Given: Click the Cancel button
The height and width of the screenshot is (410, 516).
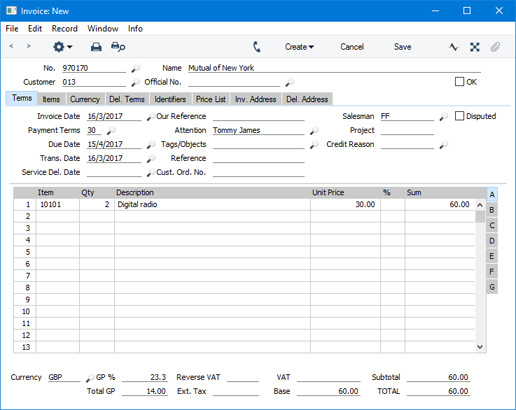Looking at the screenshot, I should pos(352,47).
